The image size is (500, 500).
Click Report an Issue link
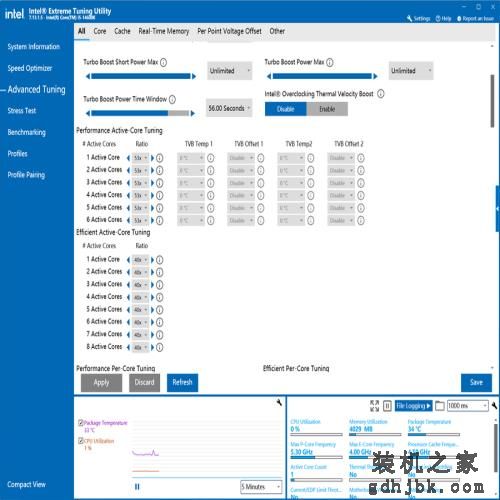[x=475, y=19]
